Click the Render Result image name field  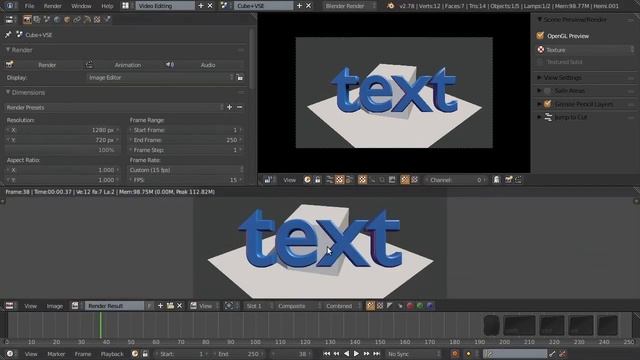coord(114,306)
